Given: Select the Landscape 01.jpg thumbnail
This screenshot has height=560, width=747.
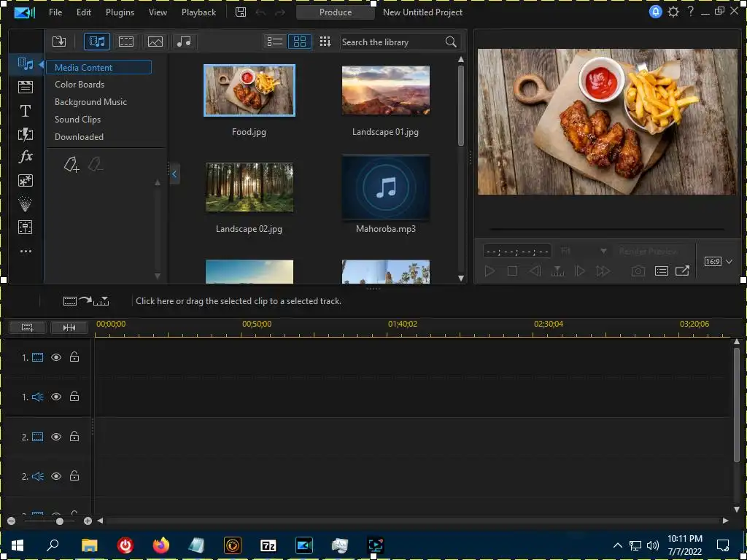Looking at the screenshot, I should pyautogui.click(x=385, y=90).
